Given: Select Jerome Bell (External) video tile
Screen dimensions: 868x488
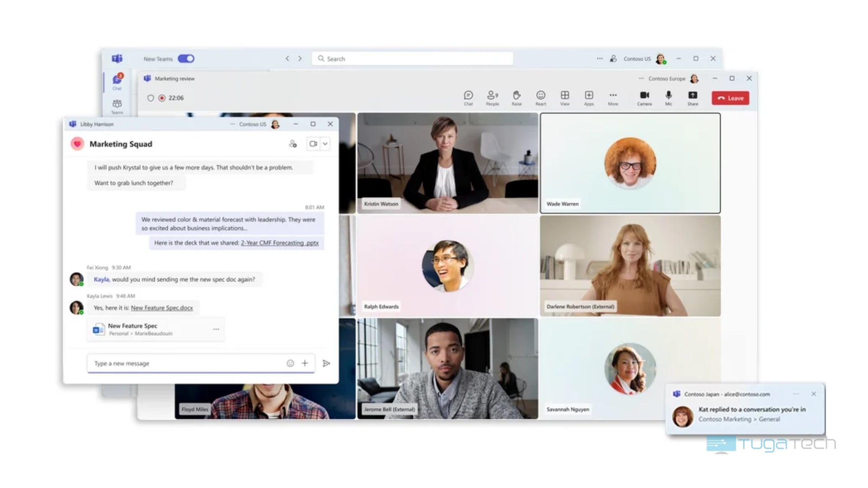Looking at the screenshot, I should point(448,369).
